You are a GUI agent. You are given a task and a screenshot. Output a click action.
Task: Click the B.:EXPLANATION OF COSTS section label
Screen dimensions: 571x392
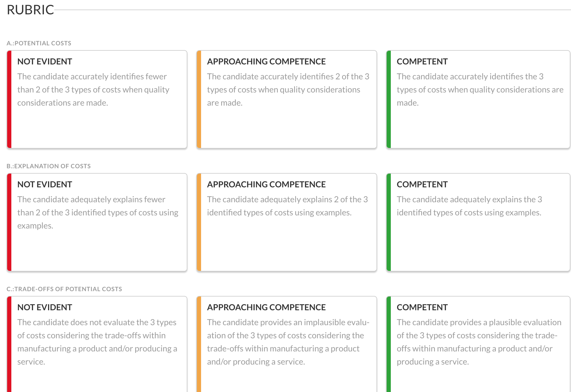[49, 166]
